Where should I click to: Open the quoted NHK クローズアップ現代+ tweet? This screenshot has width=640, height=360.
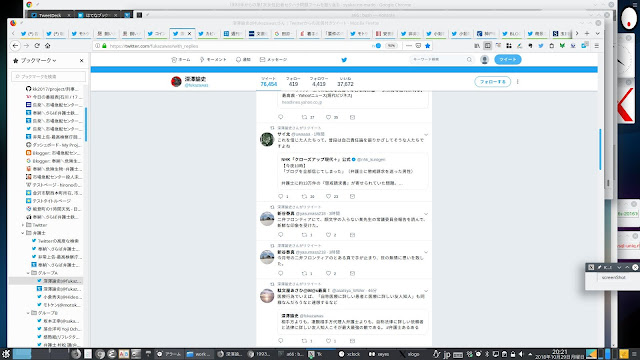[x=353, y=171]
